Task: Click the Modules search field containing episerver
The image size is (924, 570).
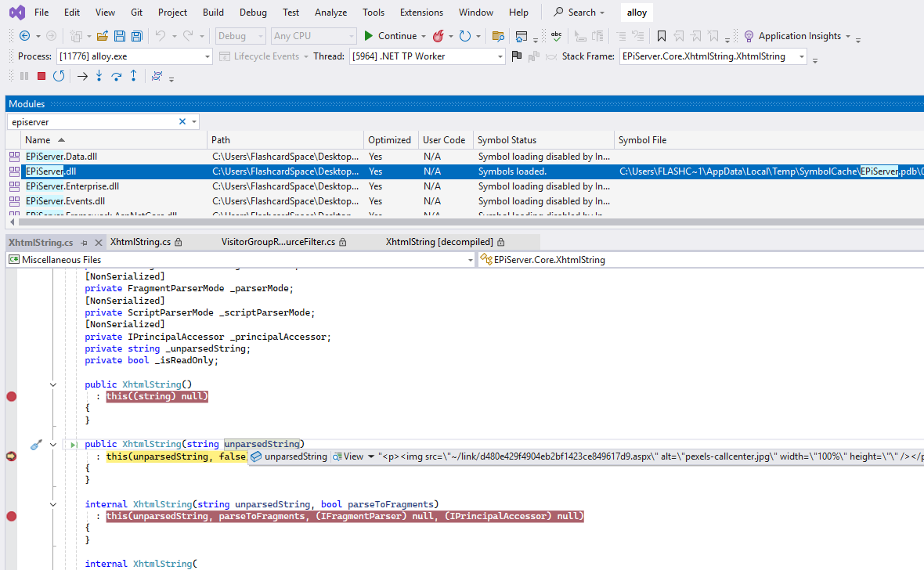Action: coord(92,122)
